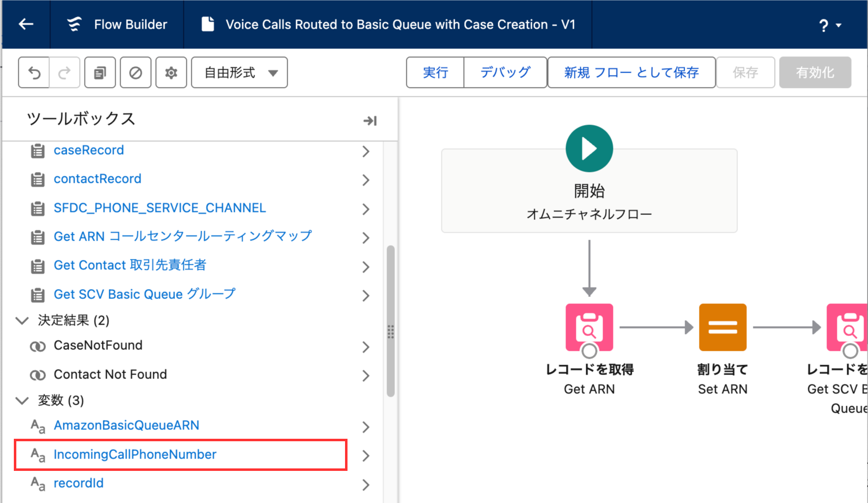Open the 自由形式 layout dropdown
Image resolution: width=868 pixels, height=503 pixels.
pyautogui.click(x=239, y=72)
